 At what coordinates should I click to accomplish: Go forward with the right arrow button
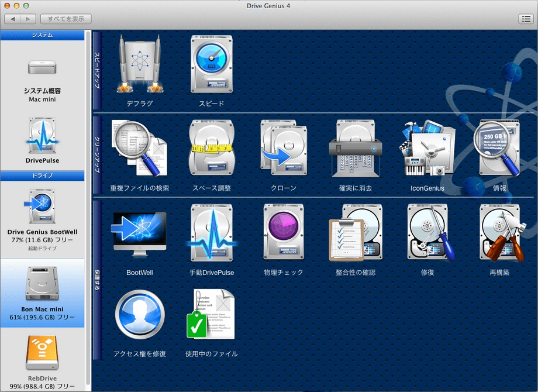pos(28,19)
